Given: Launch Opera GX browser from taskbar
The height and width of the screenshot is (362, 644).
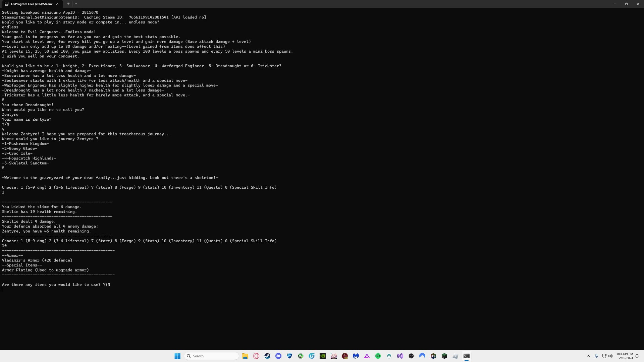Looking at the screenshot, I should pos(256,356).
